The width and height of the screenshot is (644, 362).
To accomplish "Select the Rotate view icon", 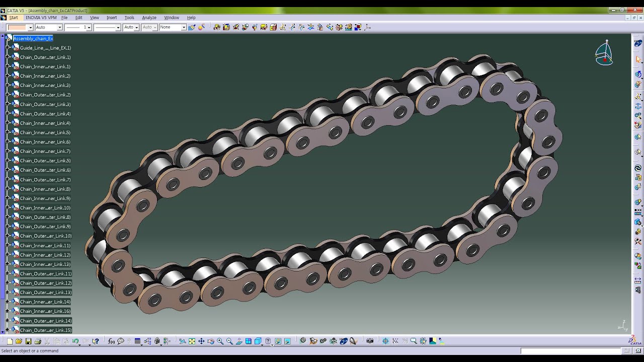I will (x=211, y=341).
